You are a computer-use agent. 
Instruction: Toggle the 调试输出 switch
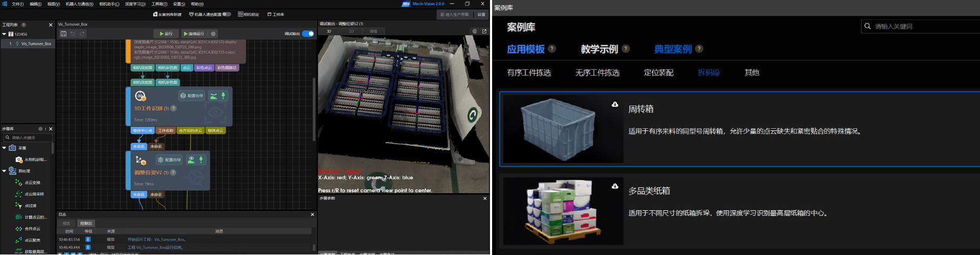[308, 34]
